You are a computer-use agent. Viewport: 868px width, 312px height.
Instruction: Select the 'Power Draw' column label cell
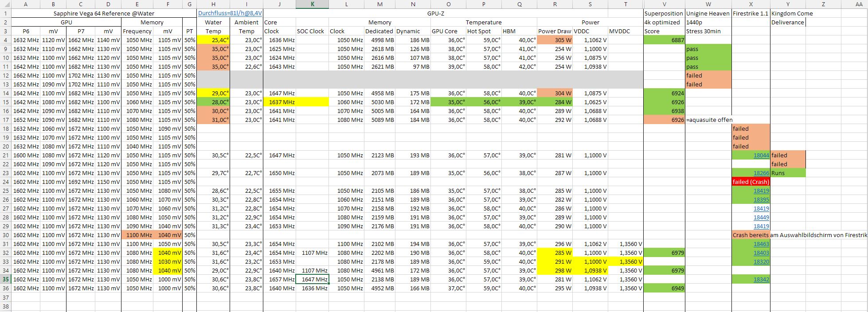tap(555, 31)
